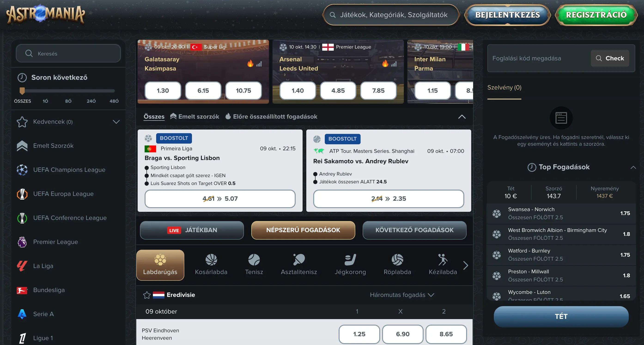Open the Háromutas fogadás market dropdown
The image size is (644, 345).
(x=402, y=295)
